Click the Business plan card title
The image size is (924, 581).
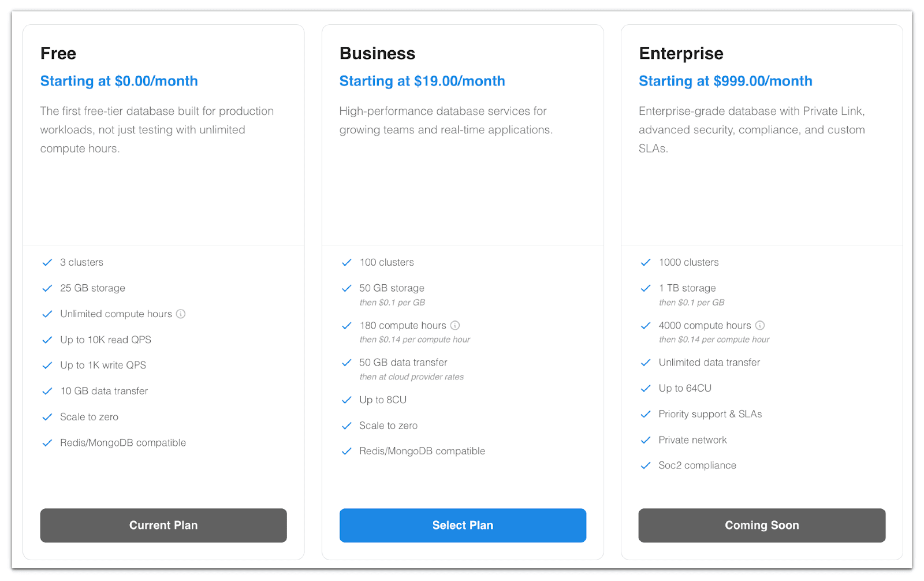pyautogui.click(x=377, y=53)
